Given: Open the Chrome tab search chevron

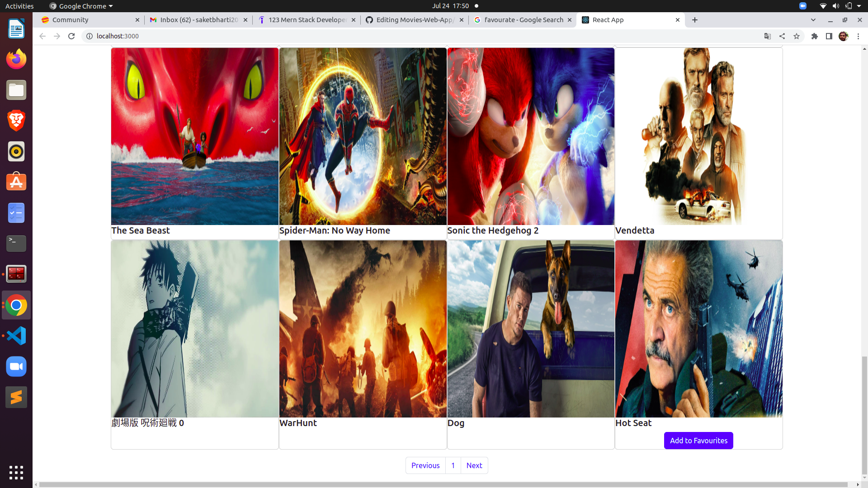Looking at the screenshot, I should click(x=813, y=20).
